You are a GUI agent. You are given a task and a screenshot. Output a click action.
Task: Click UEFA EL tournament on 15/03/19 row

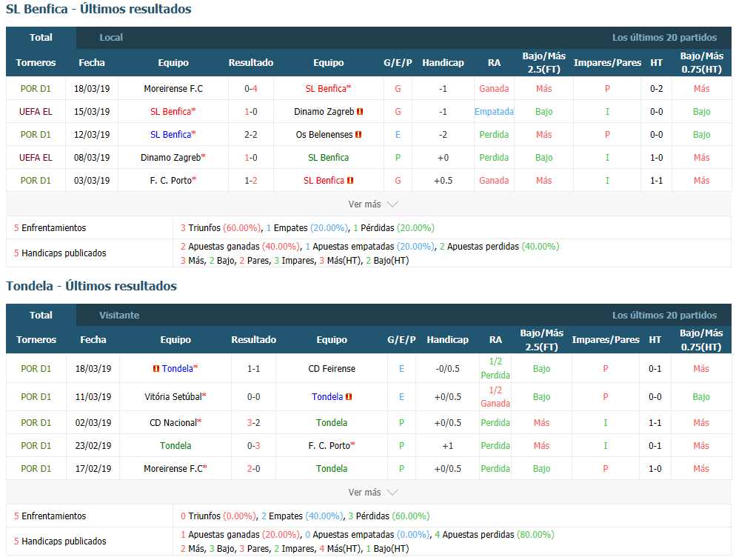point(36,112)
